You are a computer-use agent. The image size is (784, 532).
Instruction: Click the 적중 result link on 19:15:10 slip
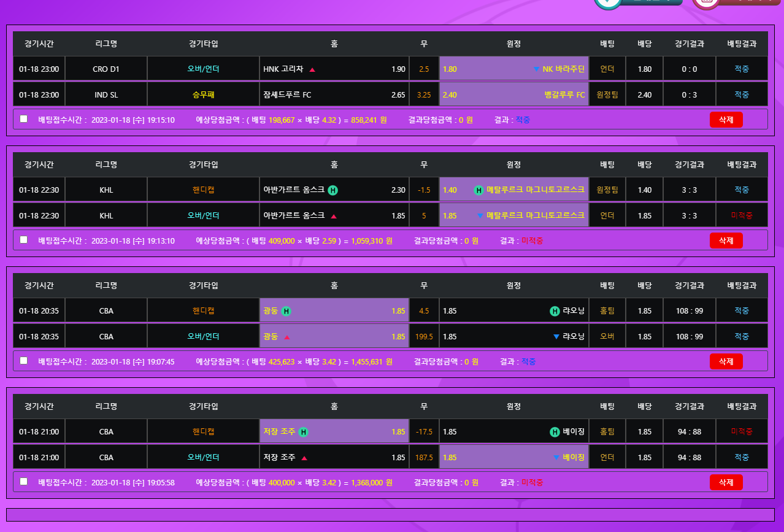click(x=523, y=120)
